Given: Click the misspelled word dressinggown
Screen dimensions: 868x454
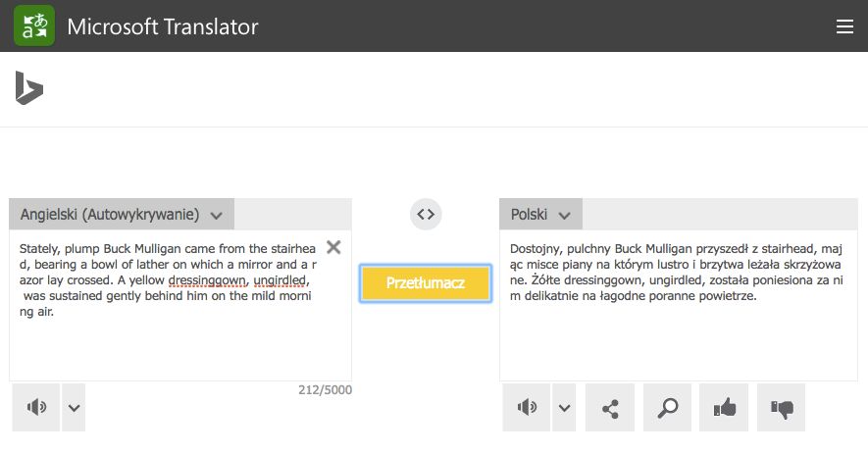Looking at the screenshot, I should [x=218, y=280].
